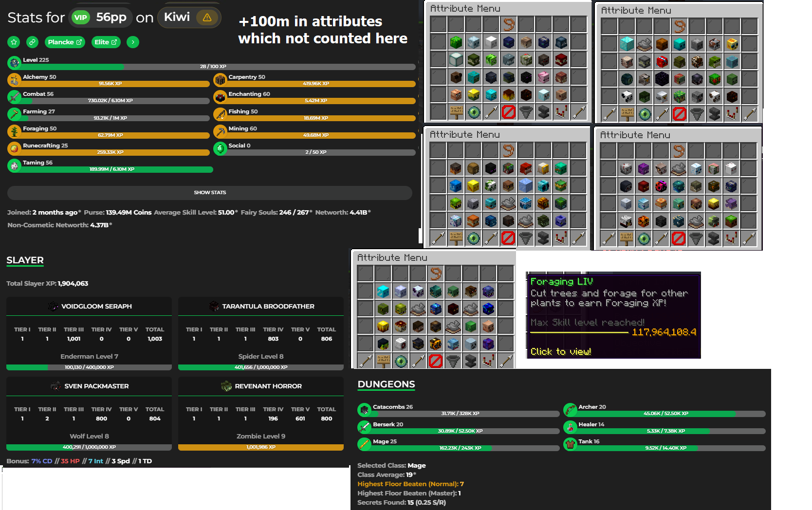Click the warning triangle beside Kiwi

point(207,18)
